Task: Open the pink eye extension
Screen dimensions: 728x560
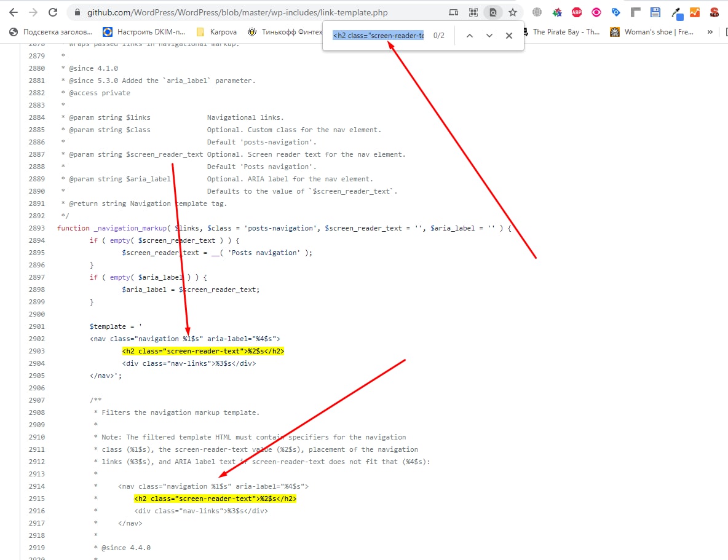Action: 596,12
